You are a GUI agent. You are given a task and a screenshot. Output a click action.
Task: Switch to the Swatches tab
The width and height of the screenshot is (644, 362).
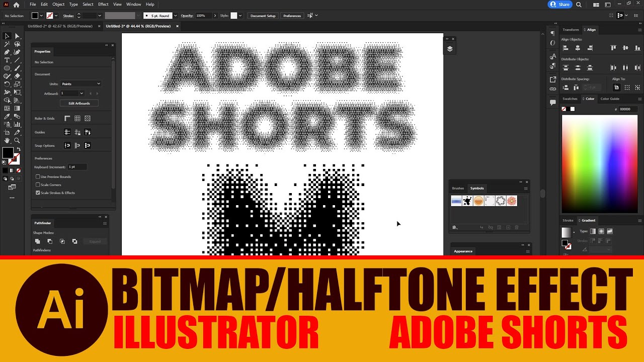(x=570, y=99)
